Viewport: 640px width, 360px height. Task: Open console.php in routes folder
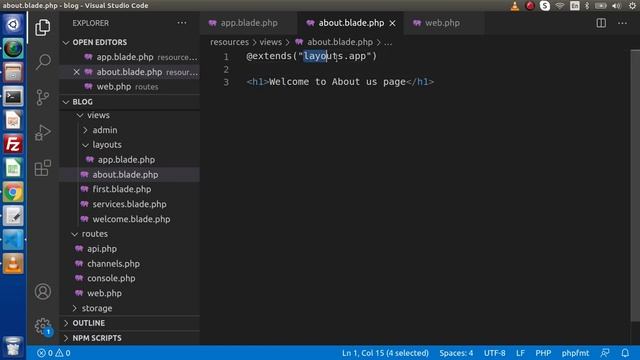(x=130, y=278)
